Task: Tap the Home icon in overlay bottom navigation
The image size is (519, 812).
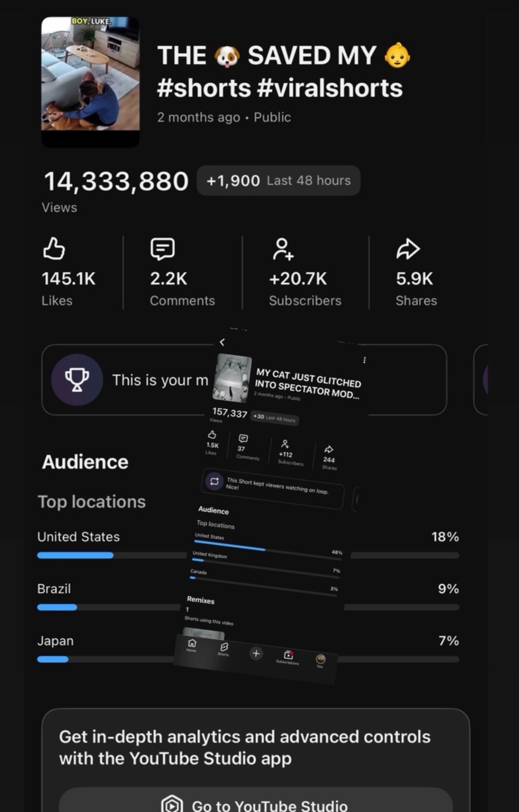Action: pos(192,643)
